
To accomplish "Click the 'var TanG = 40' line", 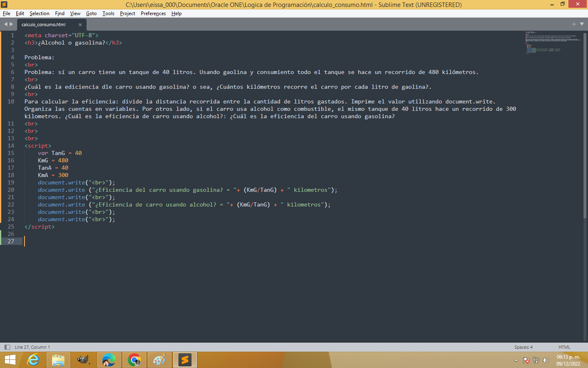I will [x=60, y=153].
